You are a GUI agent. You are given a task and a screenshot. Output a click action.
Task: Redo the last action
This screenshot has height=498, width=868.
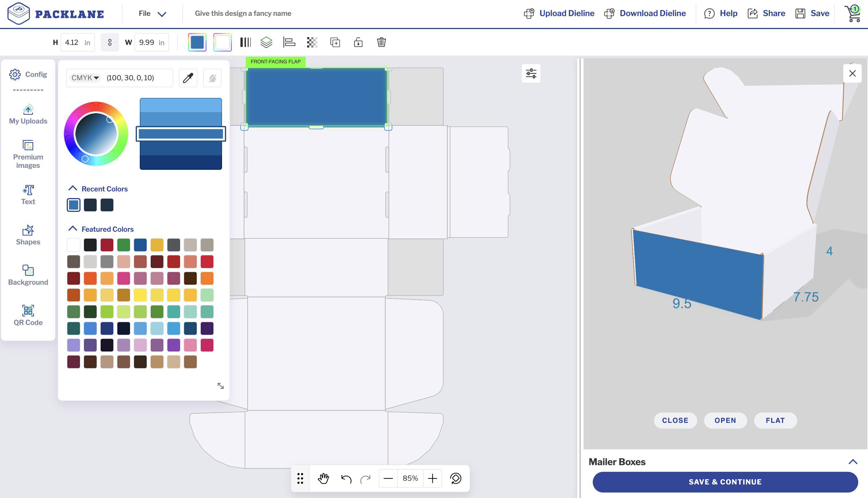(x=365, y=478)
